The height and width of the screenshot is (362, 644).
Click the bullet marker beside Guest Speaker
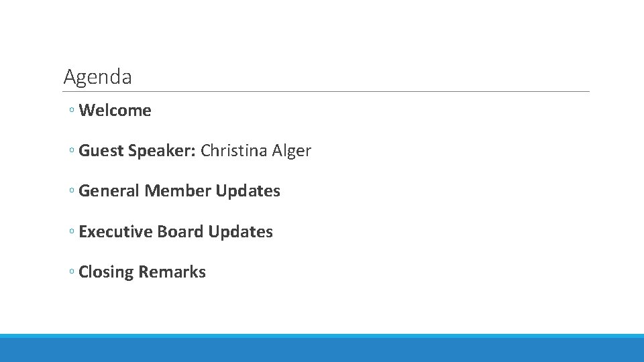tap(72, 149)
